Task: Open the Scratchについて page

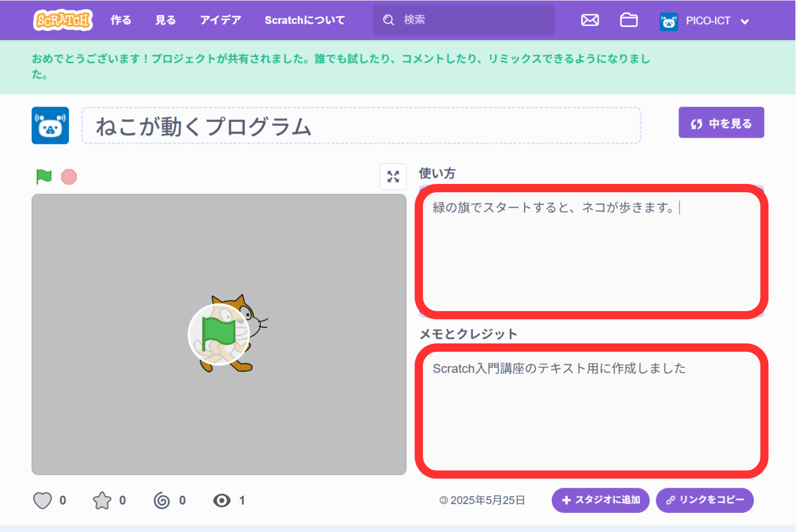Action: point(304,20)
